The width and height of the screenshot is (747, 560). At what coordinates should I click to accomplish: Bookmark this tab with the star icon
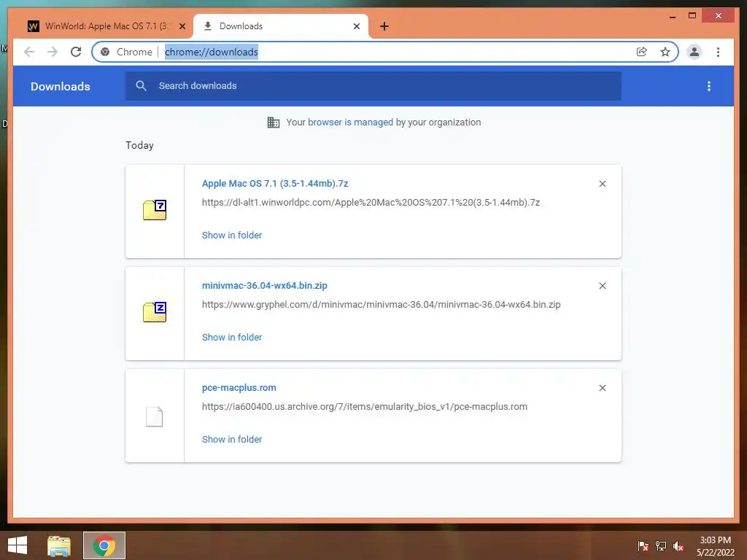(665, 52)
